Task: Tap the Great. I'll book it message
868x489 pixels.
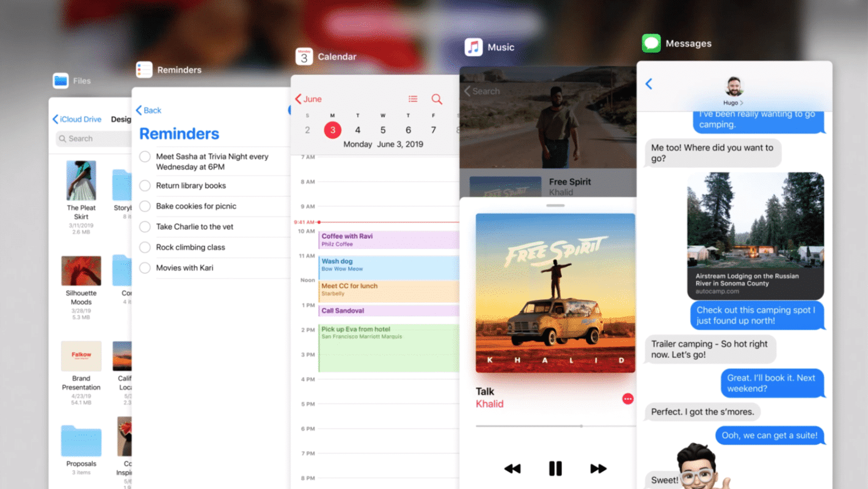Action: pos(771,383)
